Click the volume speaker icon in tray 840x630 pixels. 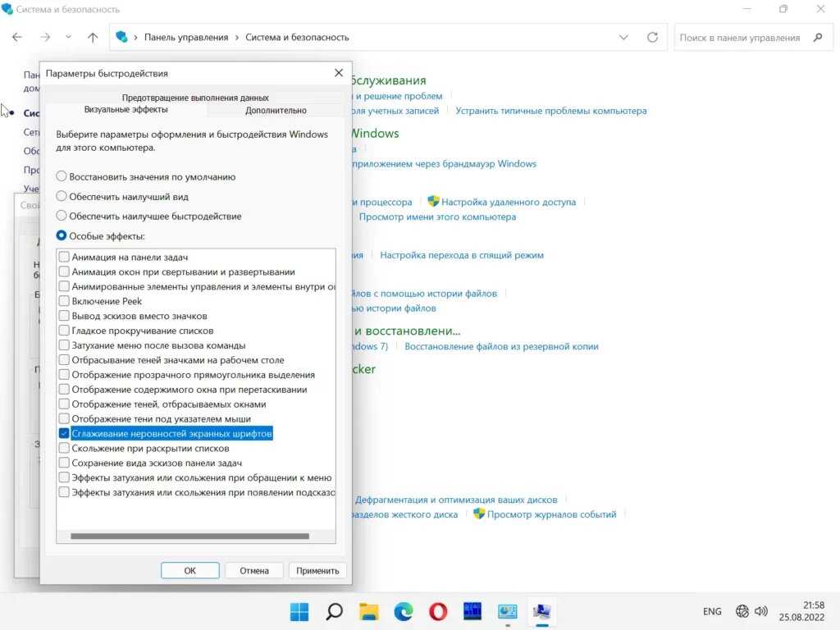coord(761,611)
